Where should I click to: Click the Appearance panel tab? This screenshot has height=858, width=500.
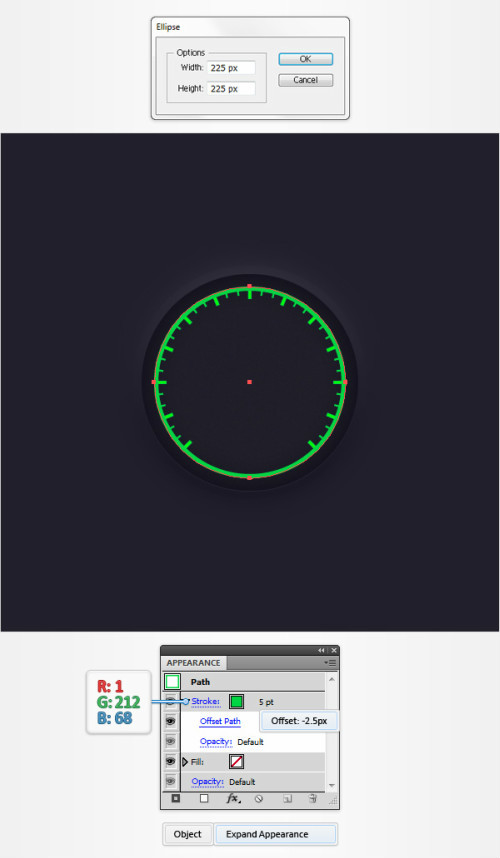[x=194, y=663]
